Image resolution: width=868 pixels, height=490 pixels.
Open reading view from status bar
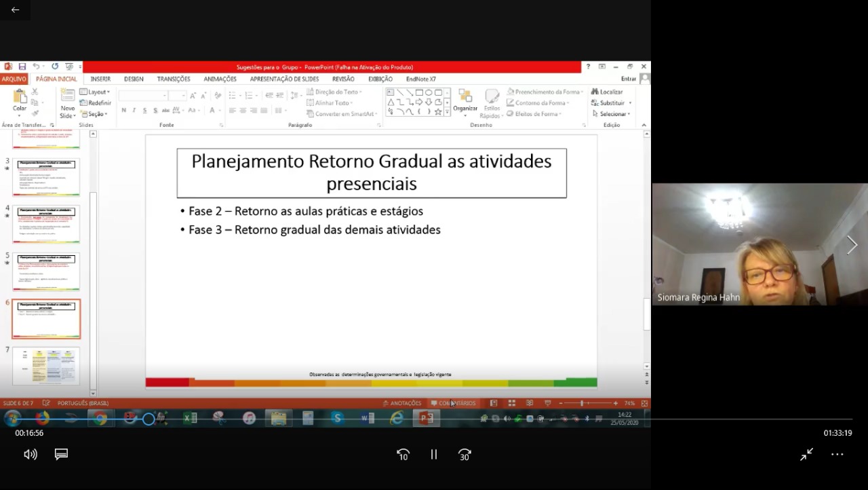tap(530, 403)
